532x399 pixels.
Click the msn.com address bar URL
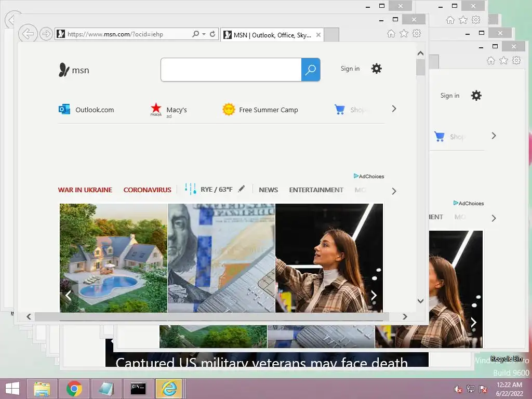[115, 34]
